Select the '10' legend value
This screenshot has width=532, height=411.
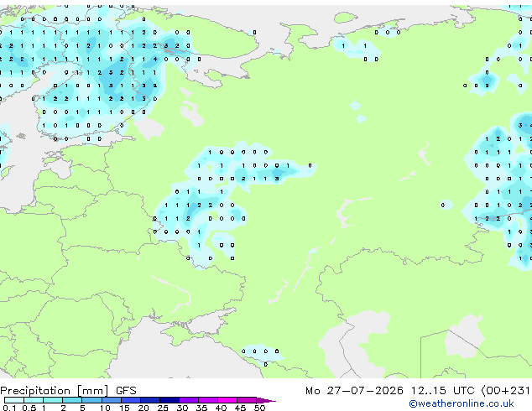pos(105,408)
